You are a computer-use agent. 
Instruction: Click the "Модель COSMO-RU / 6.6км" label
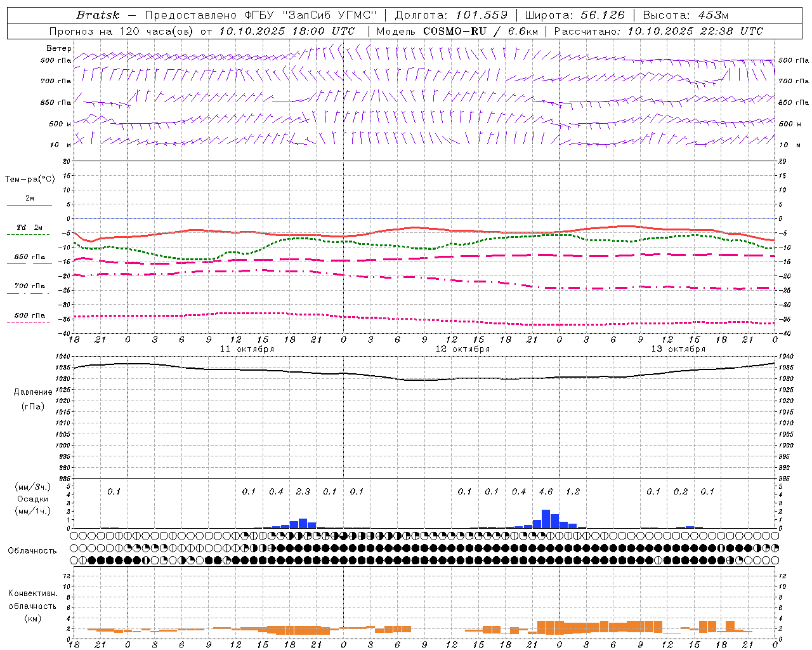tap(457, 31)
